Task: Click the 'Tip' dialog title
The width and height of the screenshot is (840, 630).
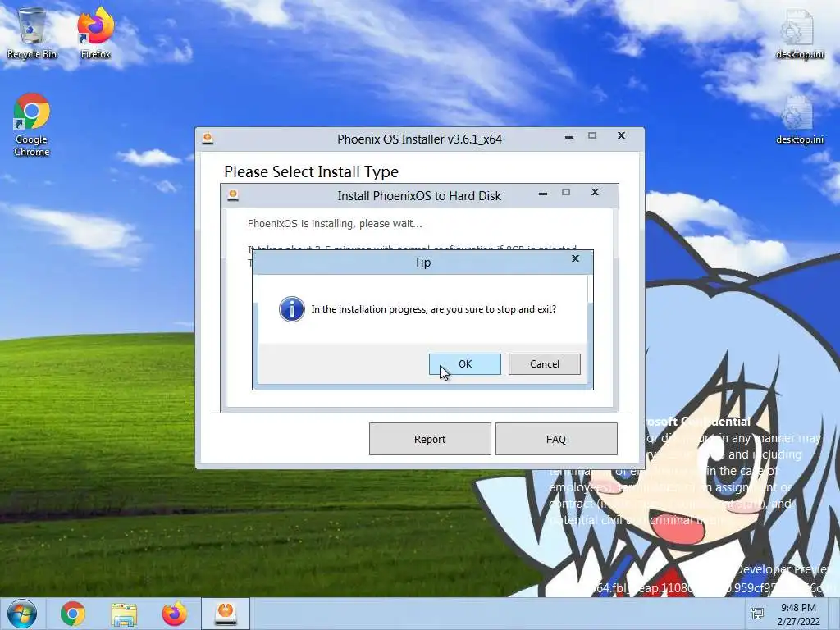Action: 422,262
